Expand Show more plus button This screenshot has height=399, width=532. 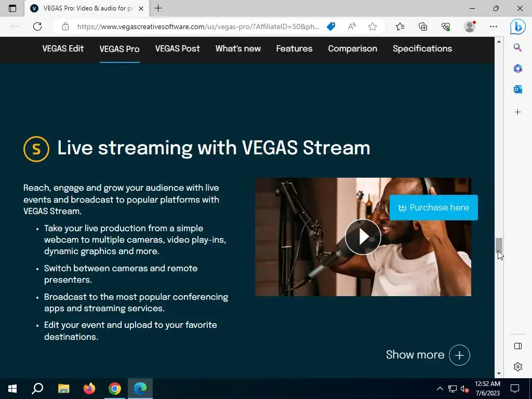459,355
